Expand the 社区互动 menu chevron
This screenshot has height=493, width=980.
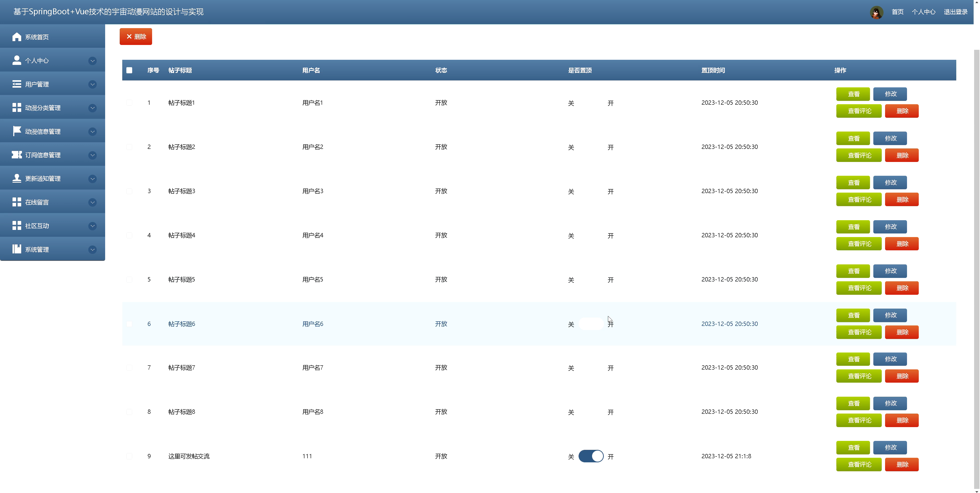(x=92, y=226)
